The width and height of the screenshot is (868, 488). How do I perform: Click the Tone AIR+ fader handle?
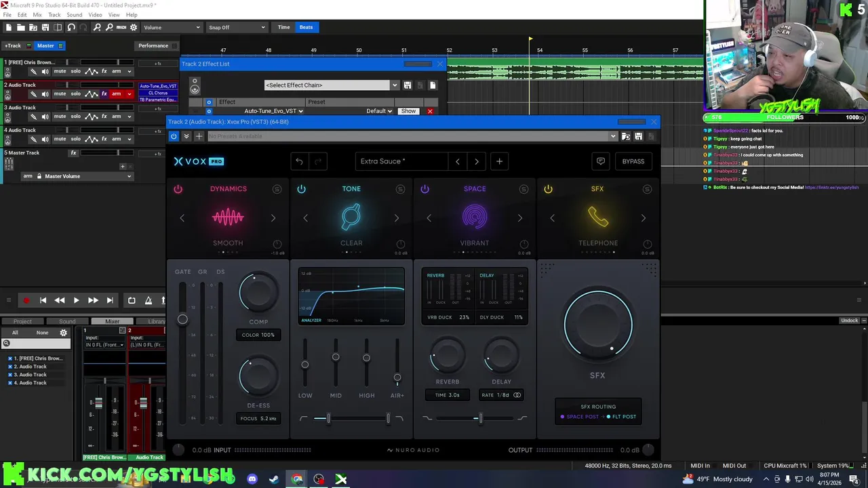pos(397,378)
